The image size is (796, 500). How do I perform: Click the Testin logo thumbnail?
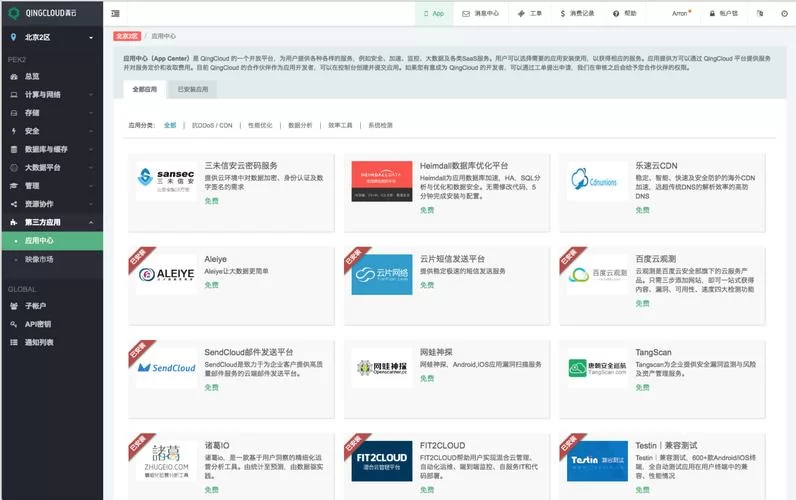(x=597, y=461)
